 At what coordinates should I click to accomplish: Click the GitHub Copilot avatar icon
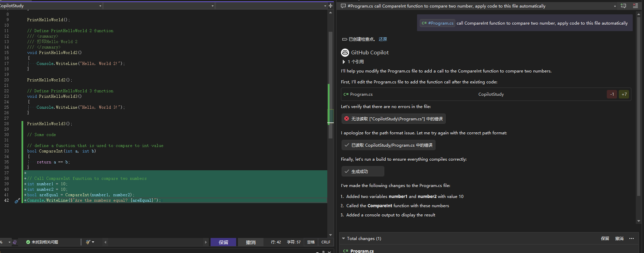pyautogui.click(x=345, y=53)
